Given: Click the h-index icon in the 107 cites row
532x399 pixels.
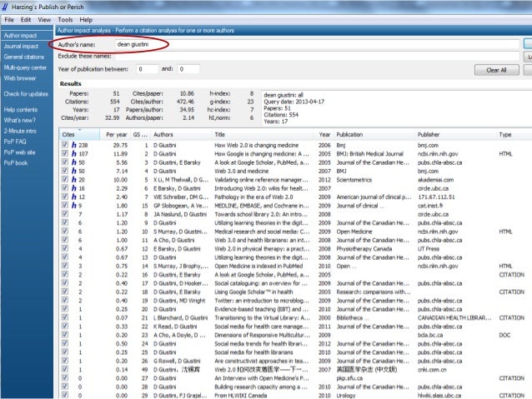Looking at the screenshot, I should click(74, 154).
